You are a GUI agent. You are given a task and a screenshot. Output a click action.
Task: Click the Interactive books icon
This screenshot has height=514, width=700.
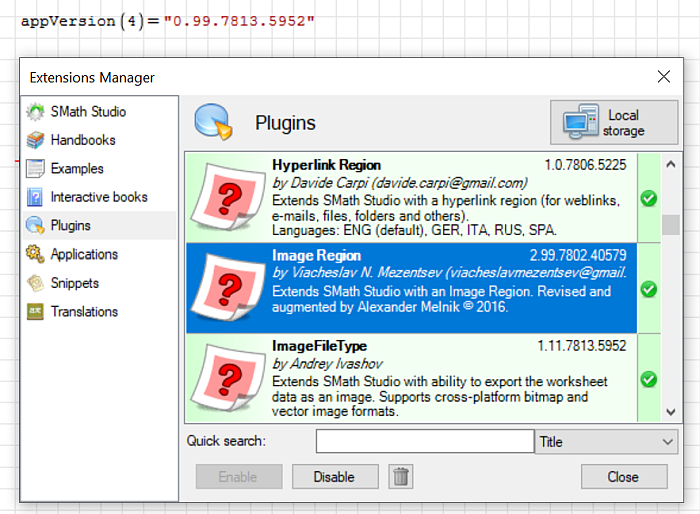(x=35, y=197)
